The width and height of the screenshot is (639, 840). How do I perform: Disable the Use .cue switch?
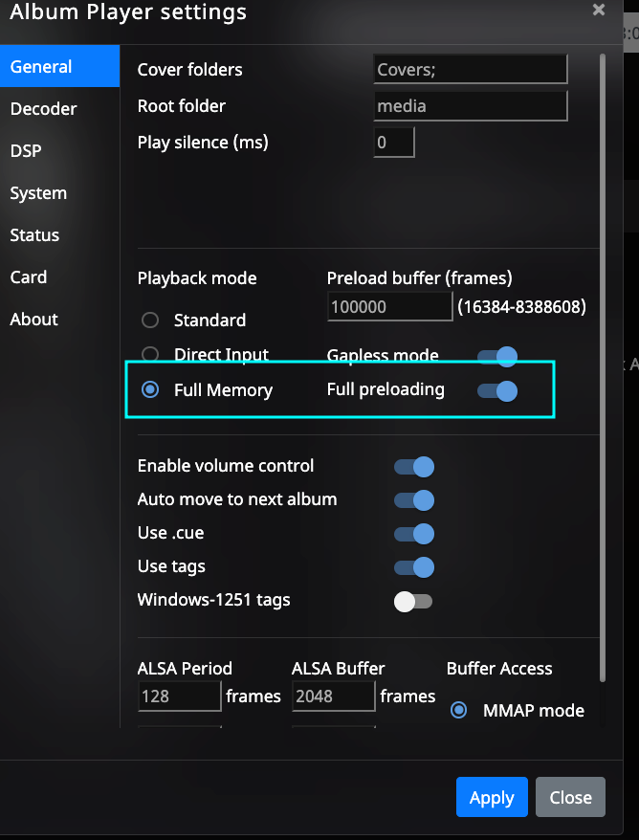click(x=414, y=534)
